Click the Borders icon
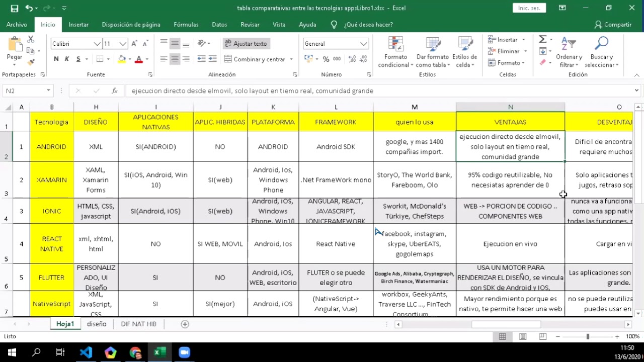 (x=100, y=59)
